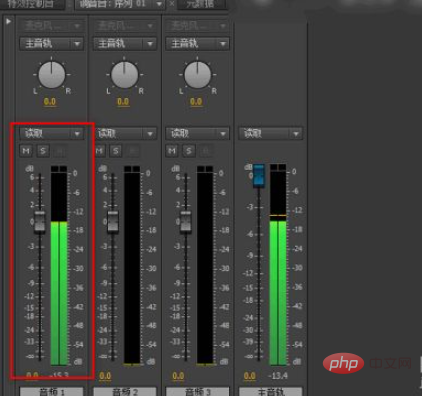This screenshot has width=422, height=396.
Task: Click 音频 2 pan value 0.0
Action: coord(123,102)
